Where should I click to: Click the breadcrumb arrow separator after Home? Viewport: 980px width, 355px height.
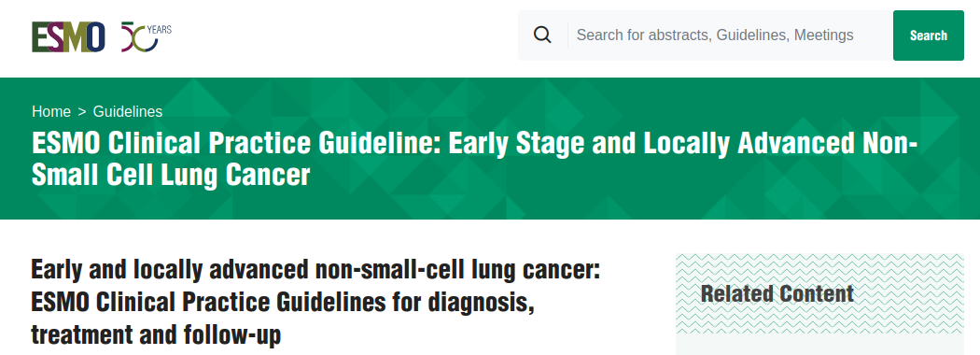(x=82, y=112)
